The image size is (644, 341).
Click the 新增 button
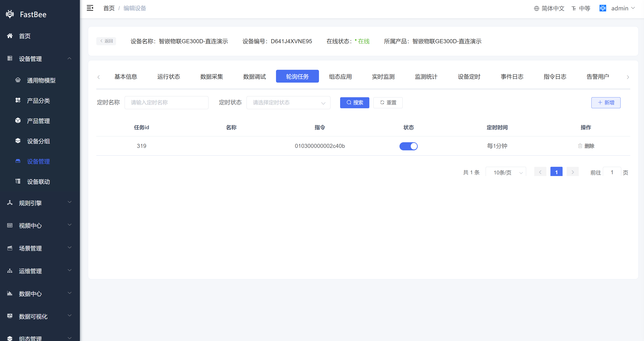[x=606, y=103]
